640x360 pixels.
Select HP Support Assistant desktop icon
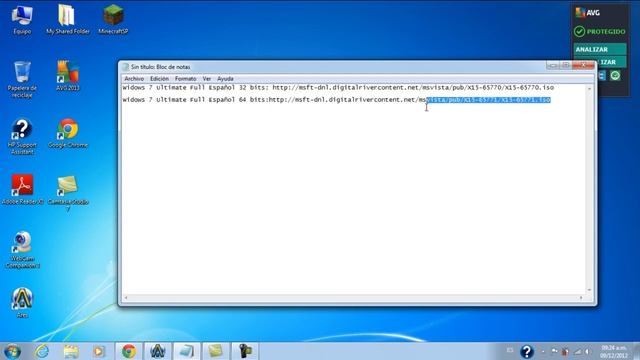[22, 137]
